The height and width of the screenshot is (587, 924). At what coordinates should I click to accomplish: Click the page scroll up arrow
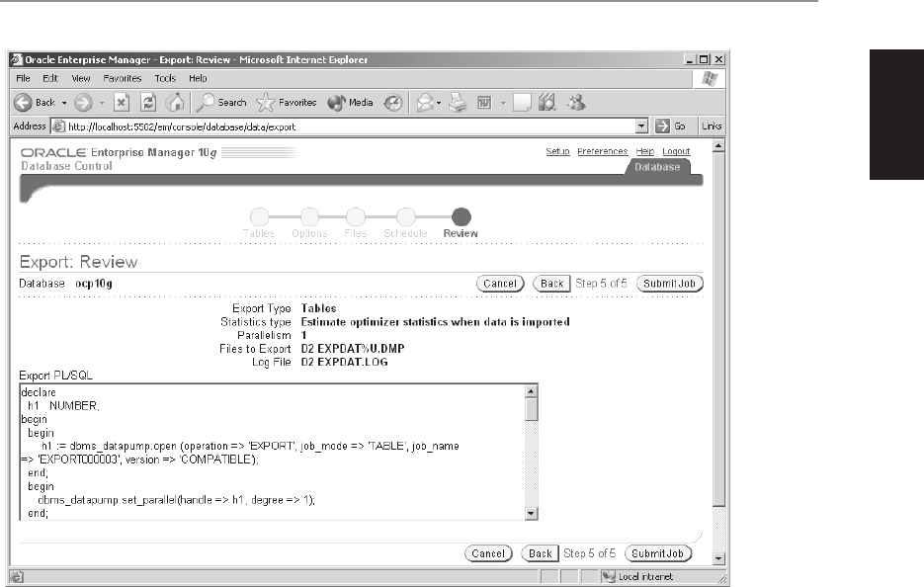point(718,145)
